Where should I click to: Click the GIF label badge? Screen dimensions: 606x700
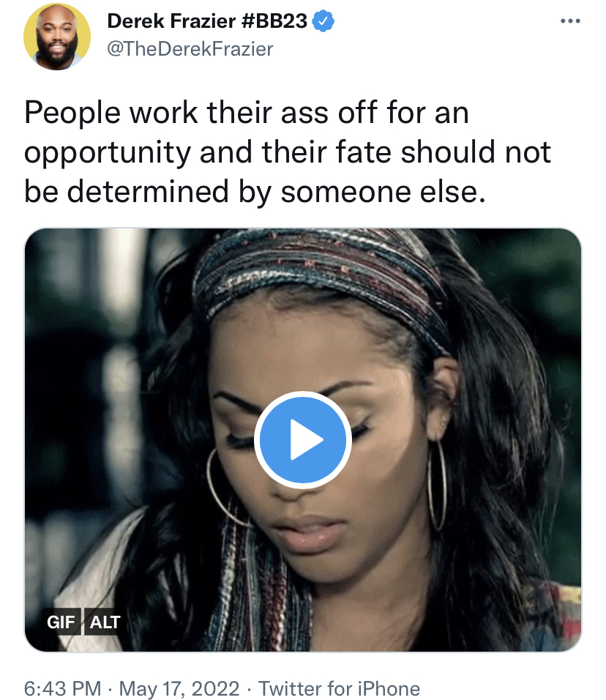61,622
